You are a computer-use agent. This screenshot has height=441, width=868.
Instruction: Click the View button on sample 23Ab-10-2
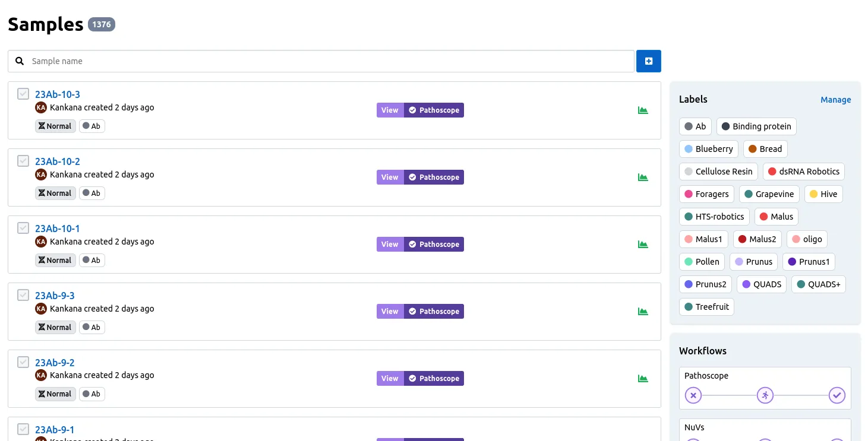[x=389, y=177]
